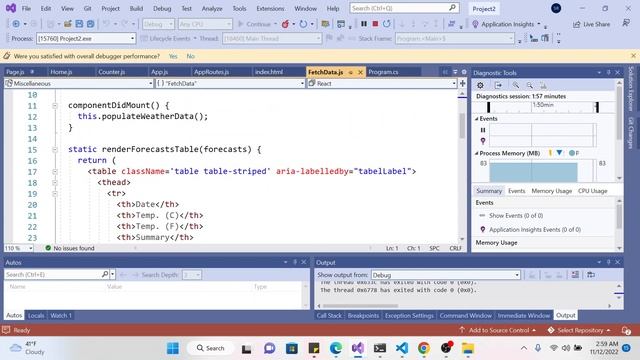Open VS Code from taskbar
This screenshot has height=360, width=640.
(402, 348)
